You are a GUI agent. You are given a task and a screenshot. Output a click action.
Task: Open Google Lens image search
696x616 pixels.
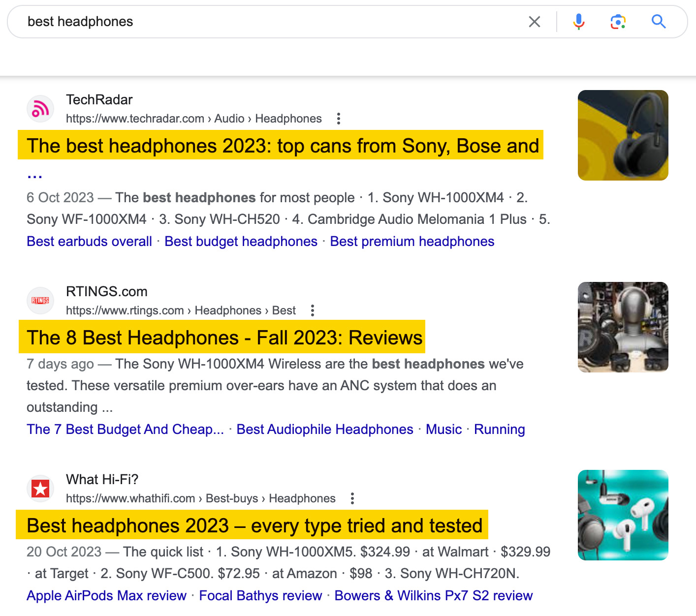[x=619, y=21]
